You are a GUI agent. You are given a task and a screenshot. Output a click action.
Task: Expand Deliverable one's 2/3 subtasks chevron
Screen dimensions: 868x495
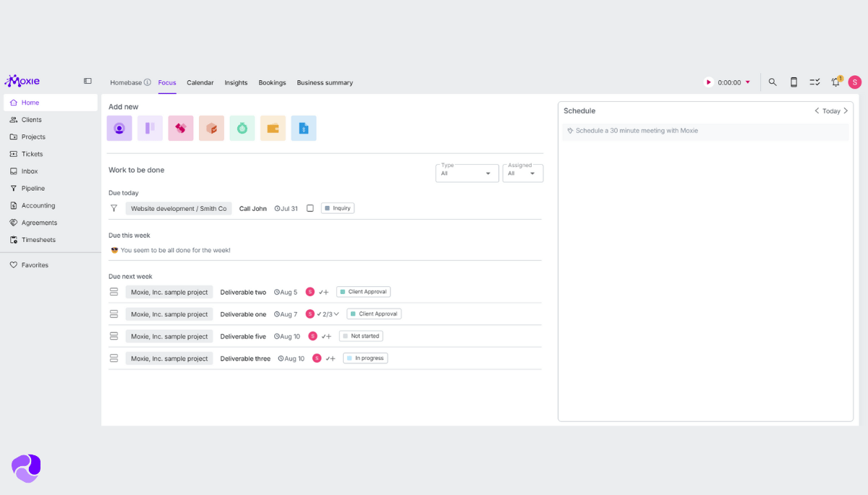(x=336, y=314)
